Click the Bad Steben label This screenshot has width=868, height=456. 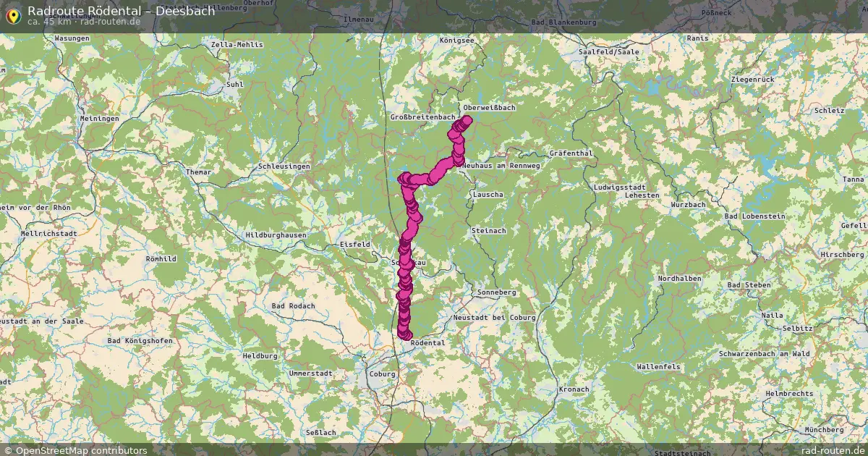point(749,286)
